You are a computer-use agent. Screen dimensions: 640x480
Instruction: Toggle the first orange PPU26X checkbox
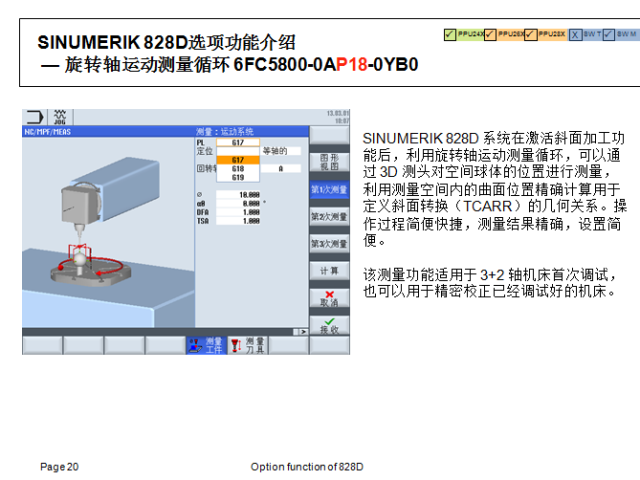490,34
